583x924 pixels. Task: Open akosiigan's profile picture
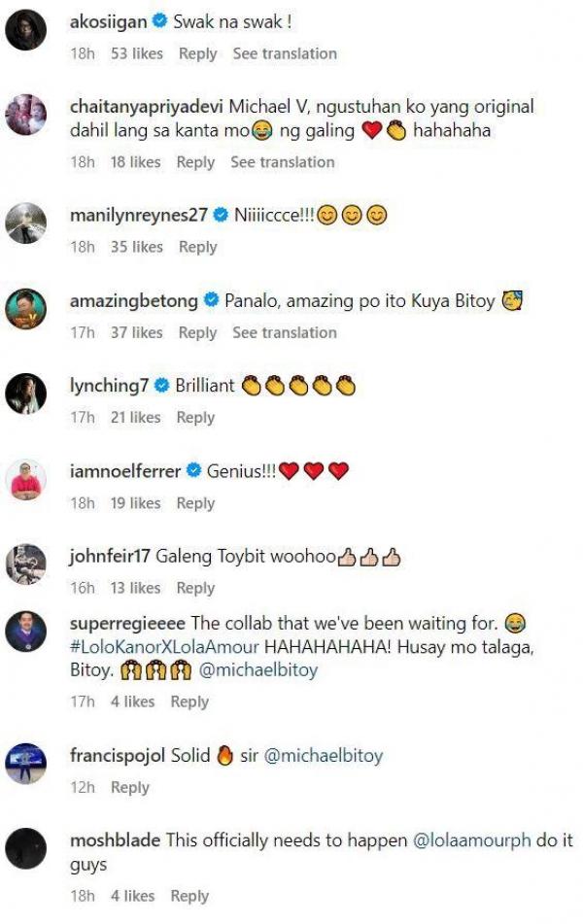(x=26, y=31)
